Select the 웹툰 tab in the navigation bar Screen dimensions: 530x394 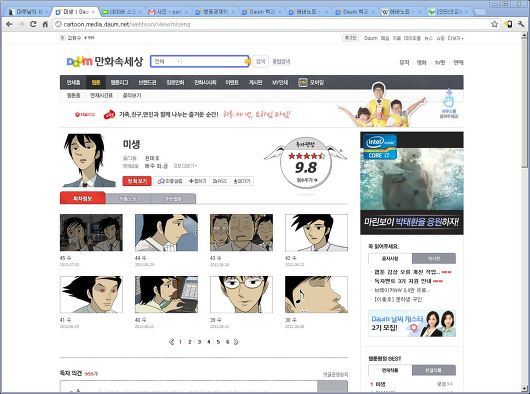[96, 82]
